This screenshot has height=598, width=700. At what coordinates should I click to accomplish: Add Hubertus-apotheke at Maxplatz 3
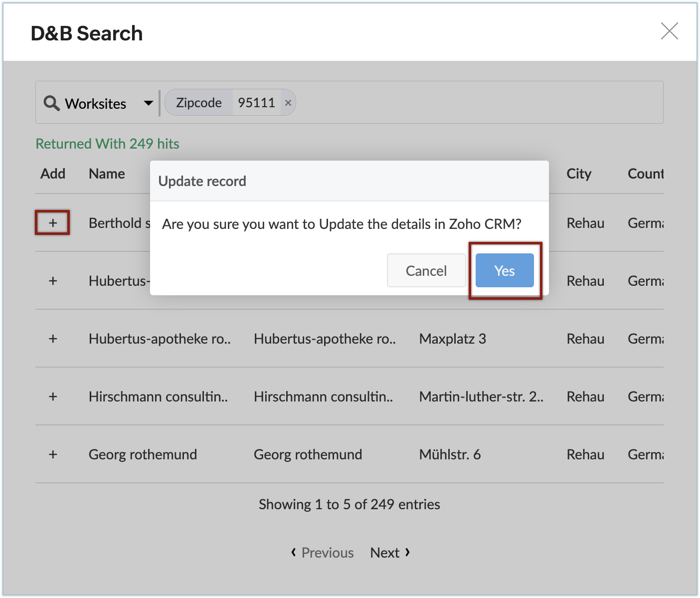[53, 339]
